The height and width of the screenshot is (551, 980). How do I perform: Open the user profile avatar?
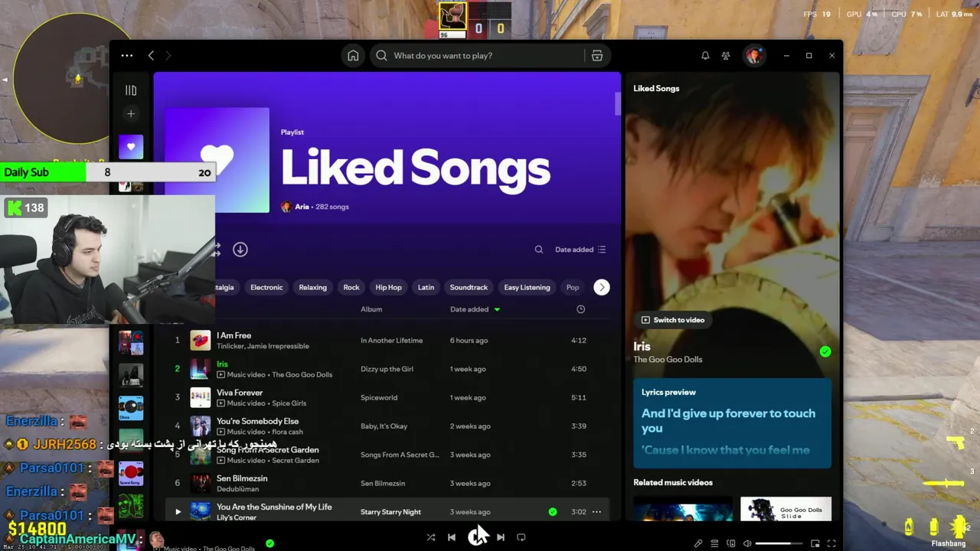(x=754, y=55)
